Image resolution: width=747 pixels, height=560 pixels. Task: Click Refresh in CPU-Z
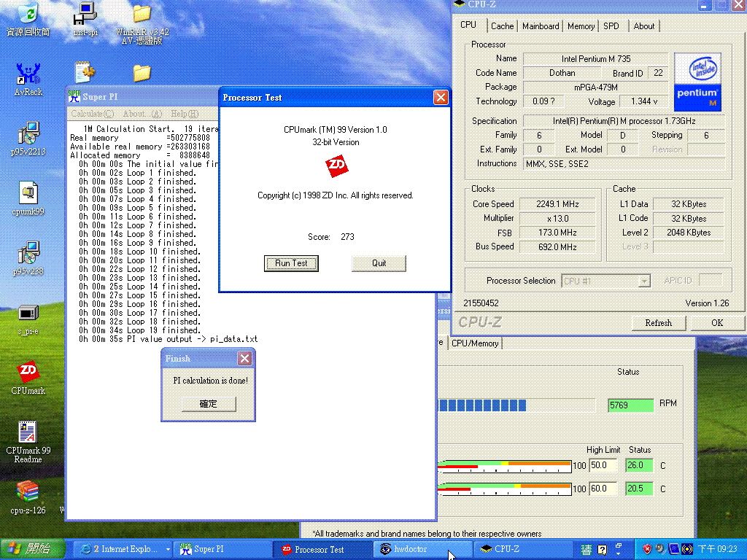[x=659, y=323]
